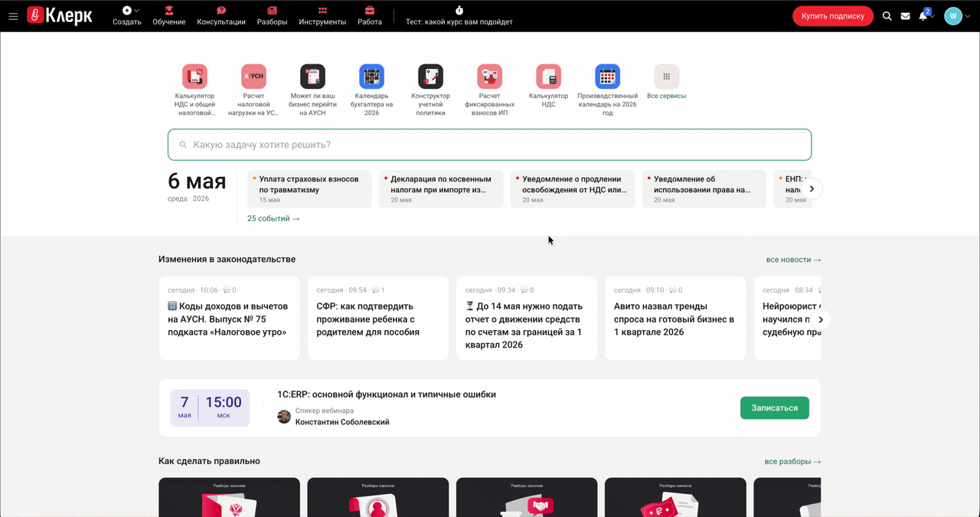
Task: Open Расчет налоговой нагрузки на УСН icon
Action: pyautogui.click(x=253, y=77)
